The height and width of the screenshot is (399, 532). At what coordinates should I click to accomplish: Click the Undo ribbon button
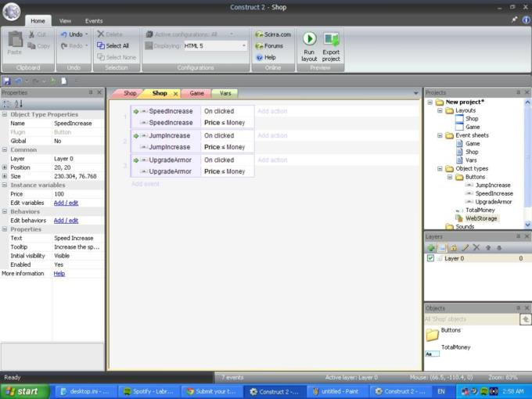[x=74, y=34]
